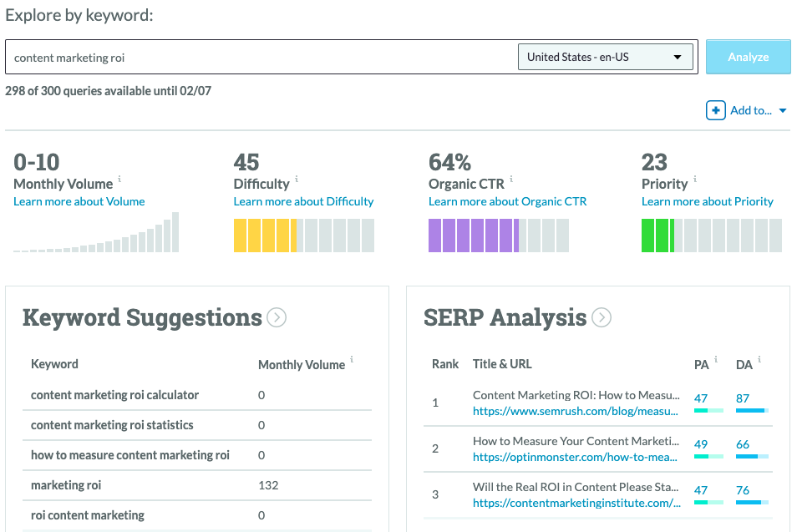Click the plus icon beside Add to
797x532 pixels.
(x=715, y=110)
